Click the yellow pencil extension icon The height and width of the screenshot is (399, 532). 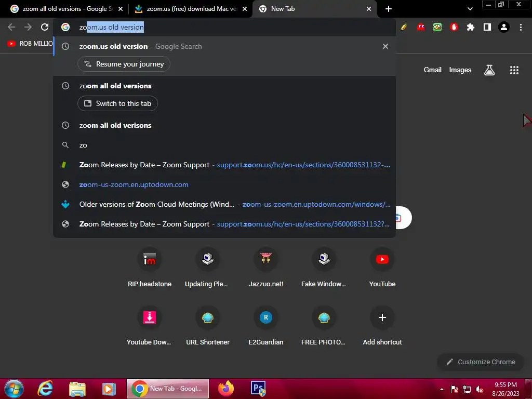[404, 27]
